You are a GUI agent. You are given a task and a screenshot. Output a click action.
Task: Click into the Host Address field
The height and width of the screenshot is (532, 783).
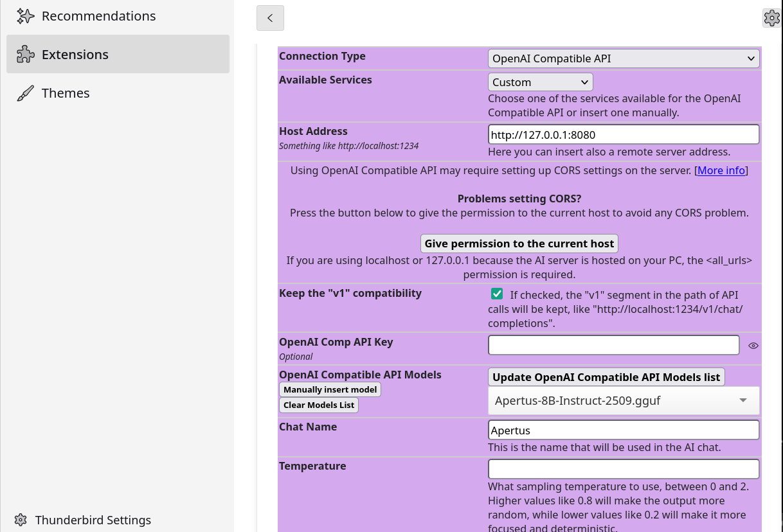tap(624, 134)
